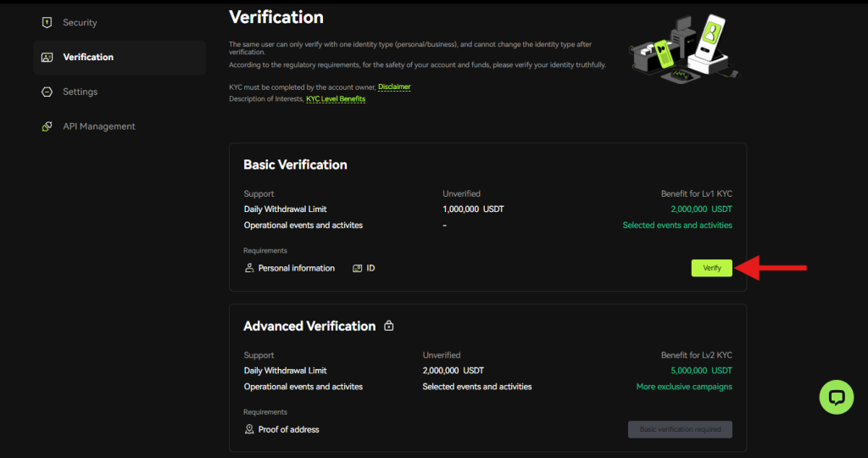Click white Selected events and activities text

point(477,387)
